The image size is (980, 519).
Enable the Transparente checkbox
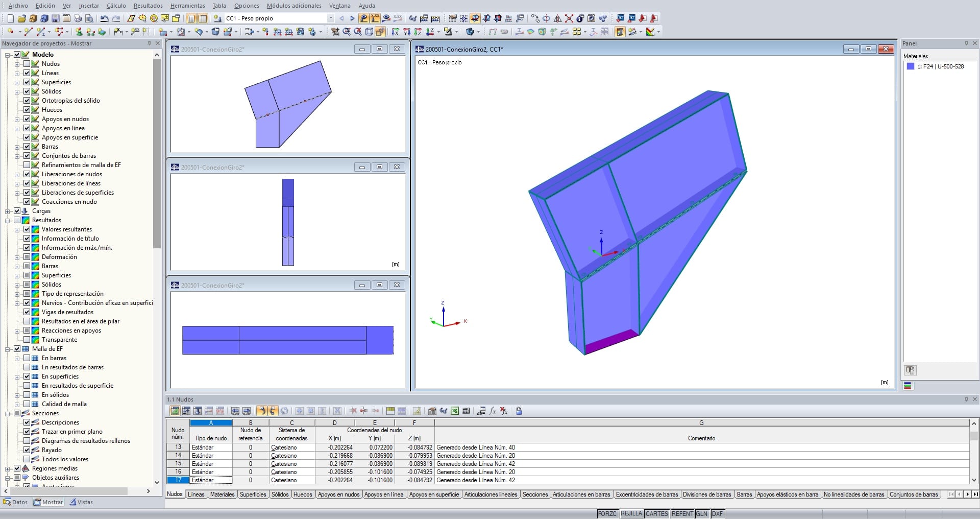coord(27,340)
